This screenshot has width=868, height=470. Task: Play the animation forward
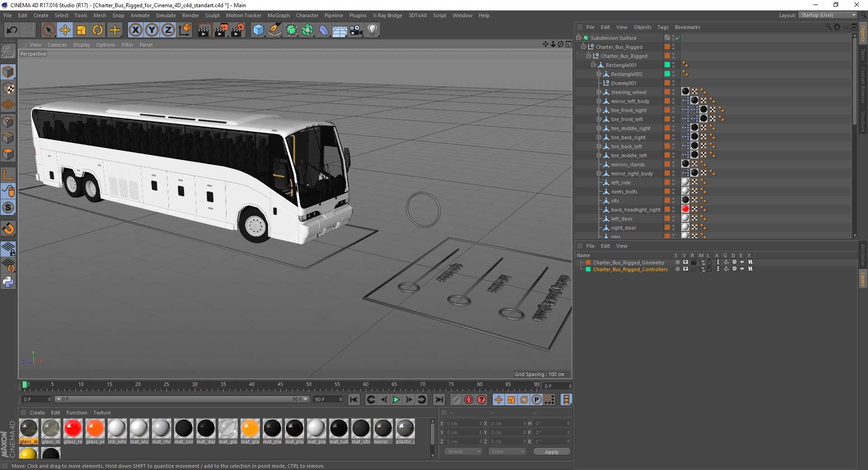(396, 399)
